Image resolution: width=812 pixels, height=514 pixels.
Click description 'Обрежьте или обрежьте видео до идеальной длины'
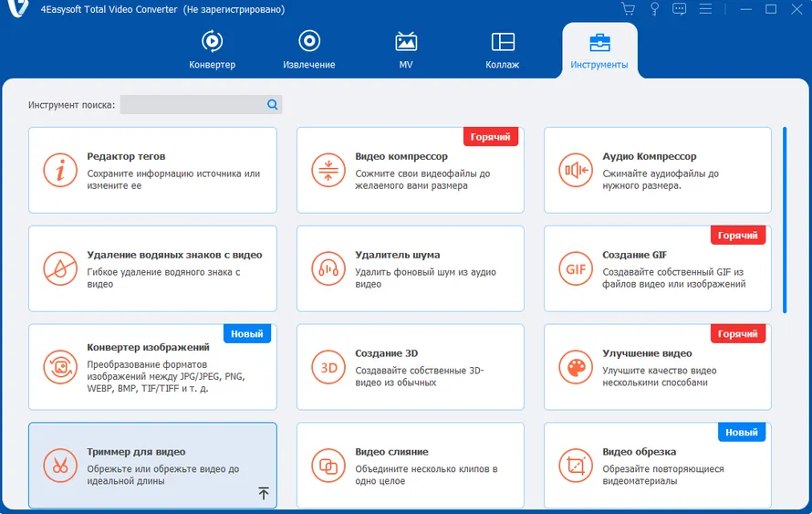pyautogui.click(x=162, y=475)
